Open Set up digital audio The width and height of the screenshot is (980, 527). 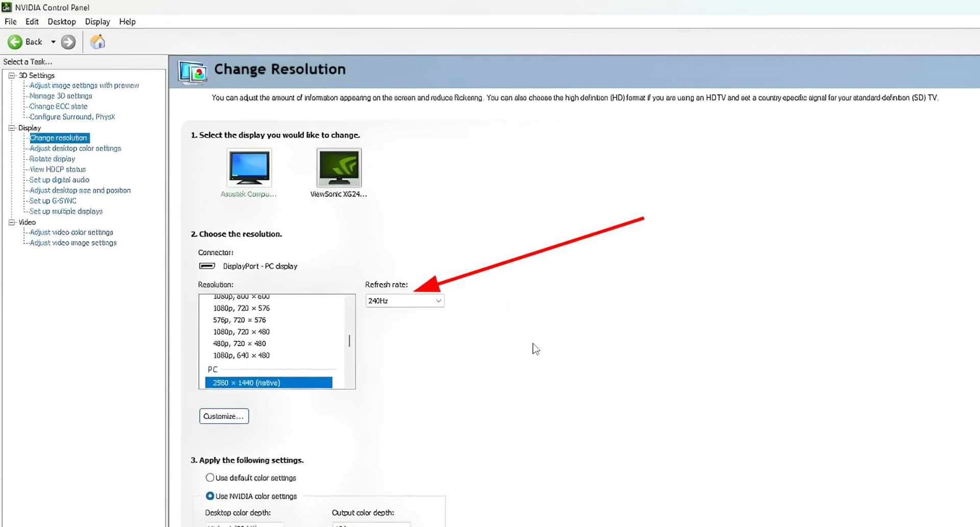59,180
